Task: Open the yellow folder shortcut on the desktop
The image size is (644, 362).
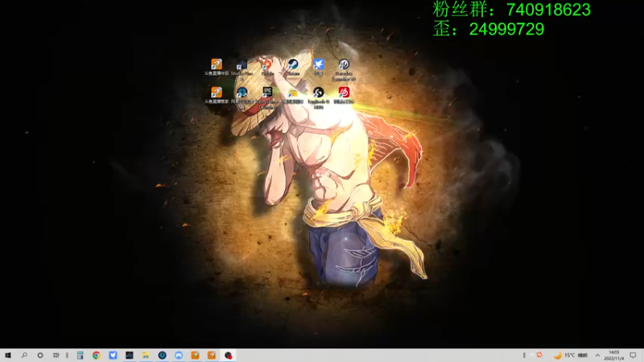Action: point(293,95)
